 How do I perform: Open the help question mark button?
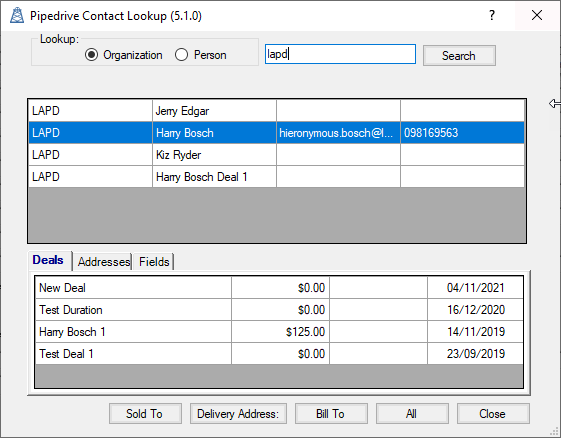tap(492, 15)
